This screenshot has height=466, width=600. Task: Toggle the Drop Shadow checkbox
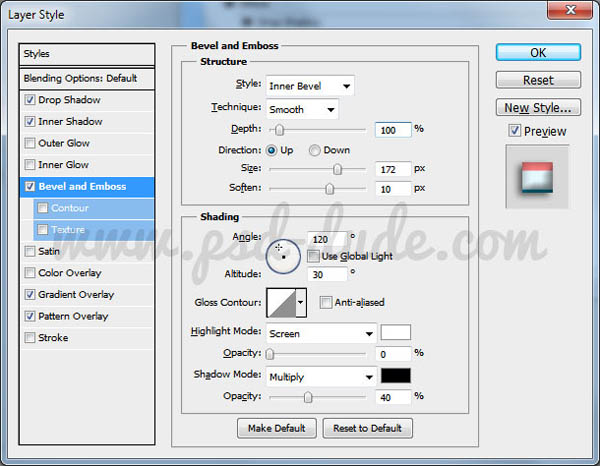(30, 100)
